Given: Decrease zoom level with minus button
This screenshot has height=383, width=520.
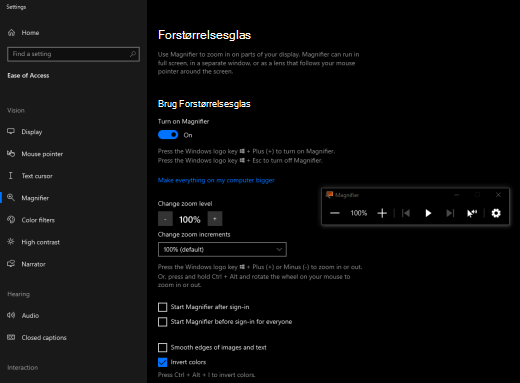Looking at the screenshot, I should click(165, 219).
